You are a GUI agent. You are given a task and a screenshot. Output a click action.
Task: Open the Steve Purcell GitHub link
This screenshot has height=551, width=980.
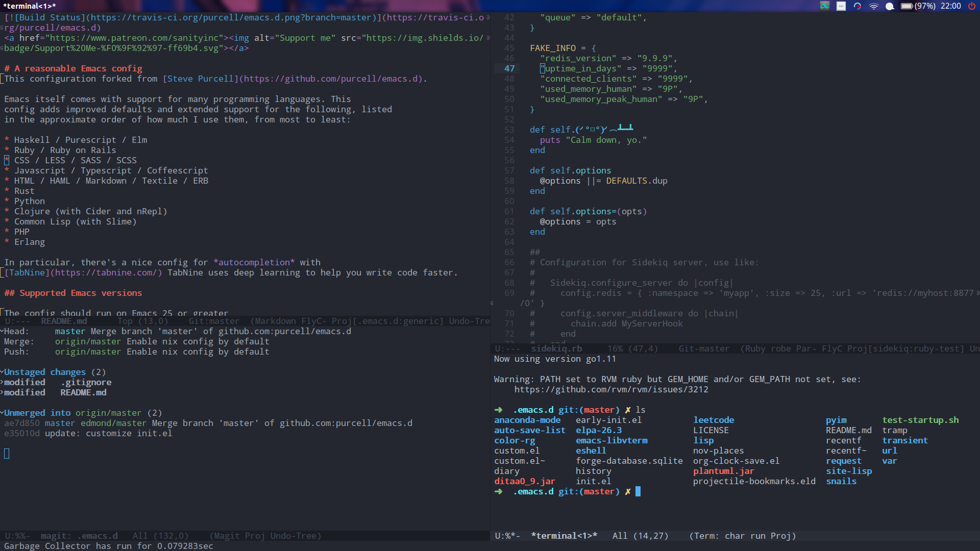(x=292, y=79)
